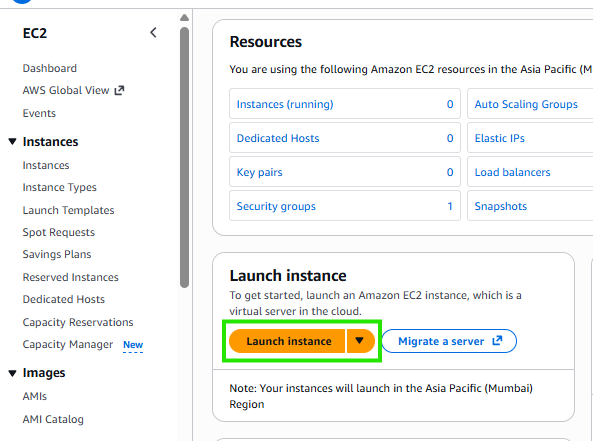Collapse the EC2 sidebar with chevron icon

pyautogui.click(x=153, y=33)
